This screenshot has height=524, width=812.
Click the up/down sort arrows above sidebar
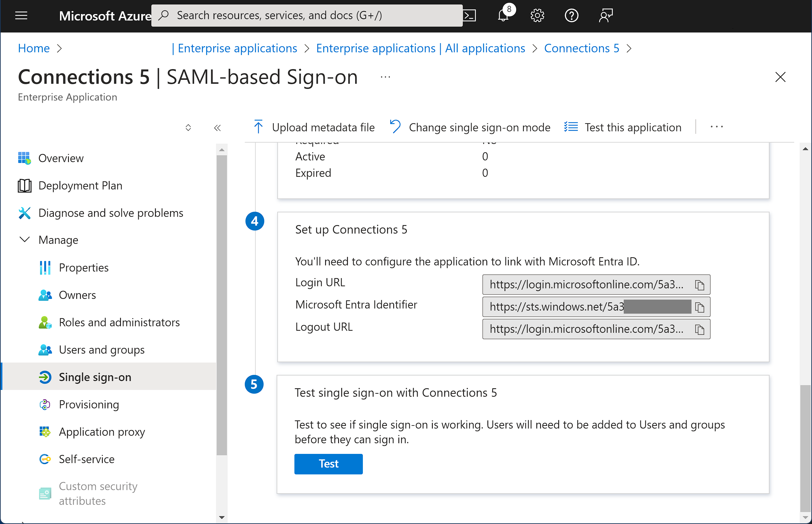188,128
